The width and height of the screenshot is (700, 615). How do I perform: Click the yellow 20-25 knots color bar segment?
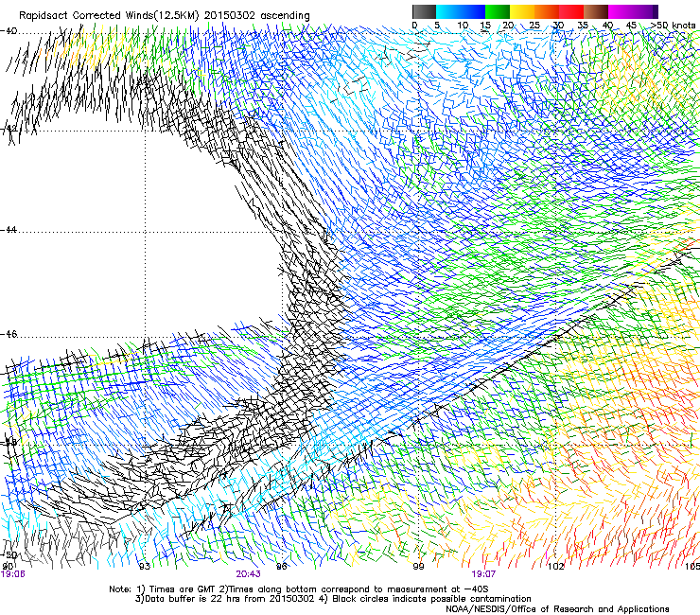522,11
